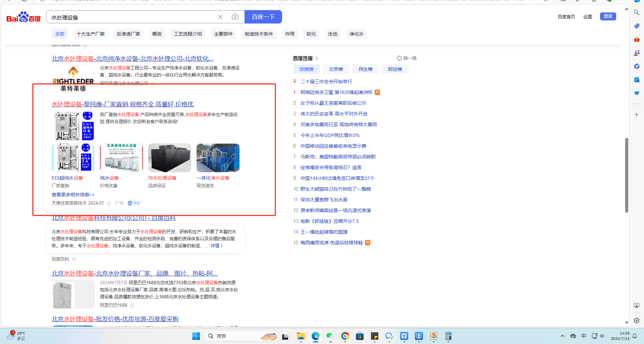Expand the 百度热搜 heading arrow
The image size is (644, 344).
(317, 58)
